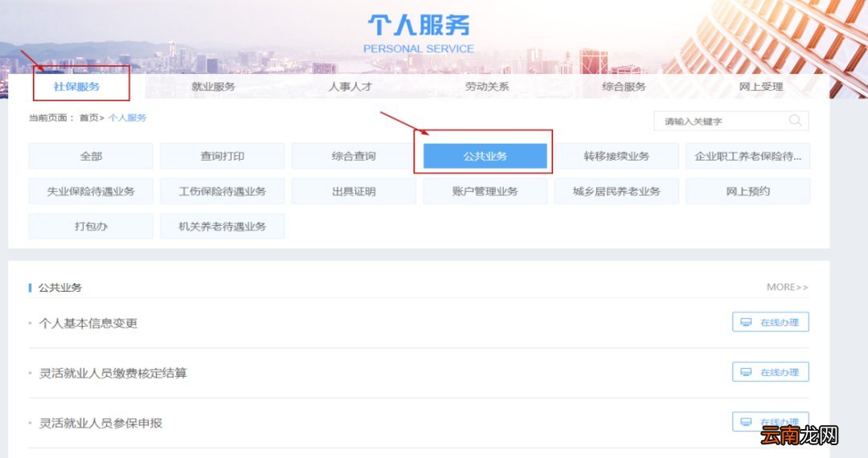Open the 灵活就业人员参保申报 item

[x=100, y=423]
